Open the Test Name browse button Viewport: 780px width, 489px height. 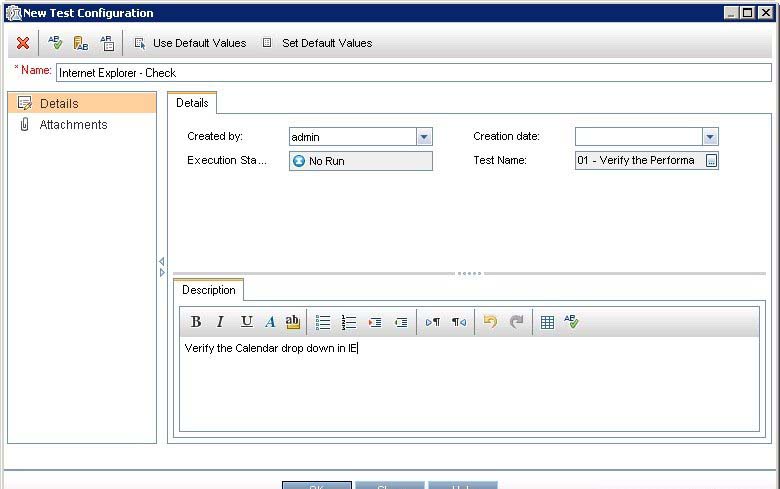pyautogui.click(x=711, y=161)
